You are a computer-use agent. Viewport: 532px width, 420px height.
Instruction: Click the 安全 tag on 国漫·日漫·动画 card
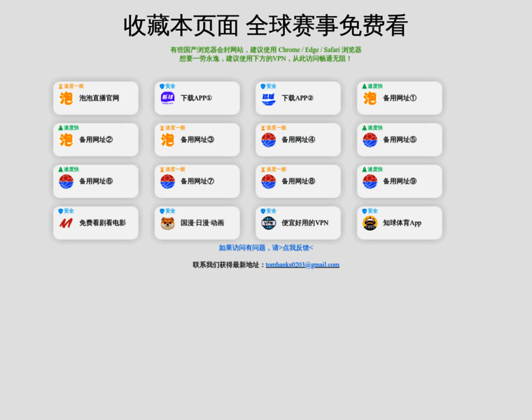click(x=167, y=211)
